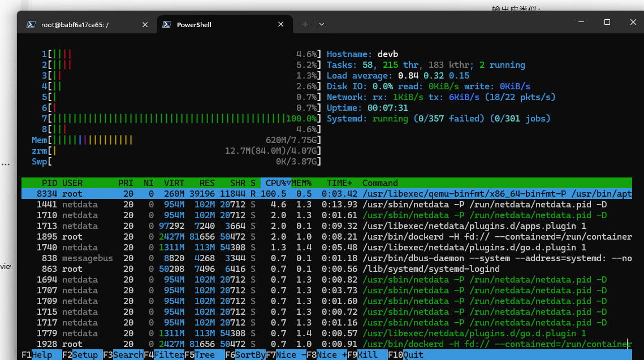This screenshot has width=644, height=360.
Task: Click the PowerShell icon on second tab
Action: tap(166, 25)
